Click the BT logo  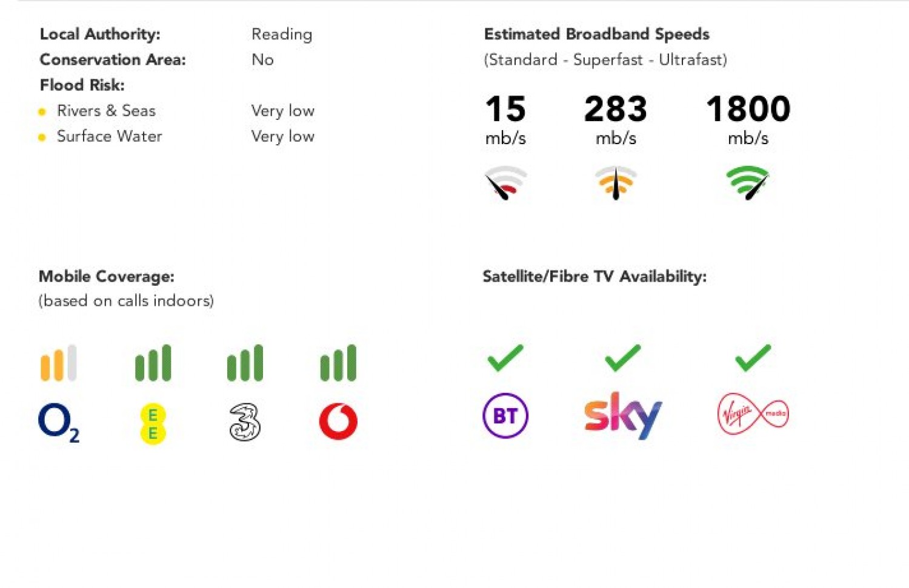click(505, 416)
